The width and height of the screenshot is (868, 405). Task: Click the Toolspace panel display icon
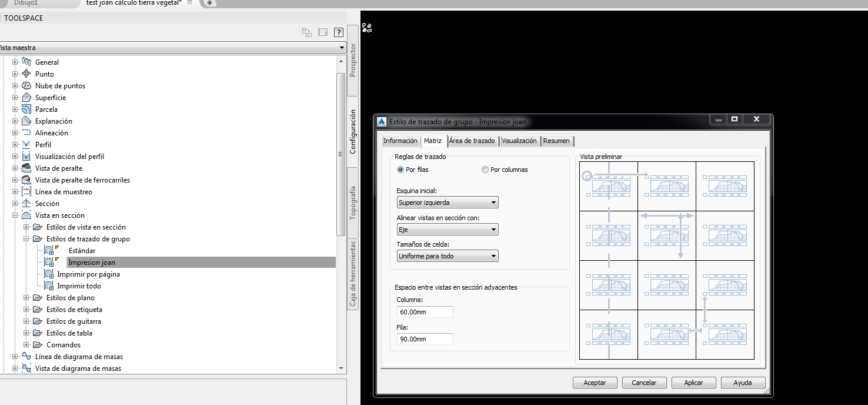(x=322, y=32)
